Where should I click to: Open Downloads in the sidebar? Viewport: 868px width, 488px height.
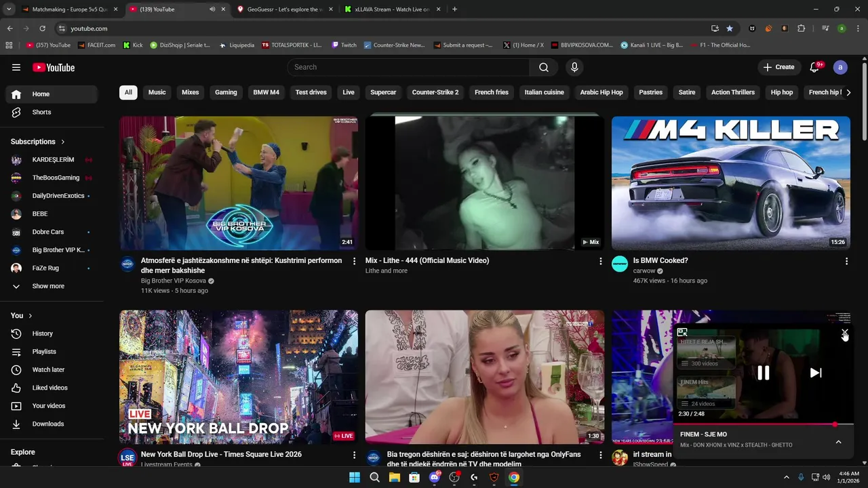tap(52, 424)
